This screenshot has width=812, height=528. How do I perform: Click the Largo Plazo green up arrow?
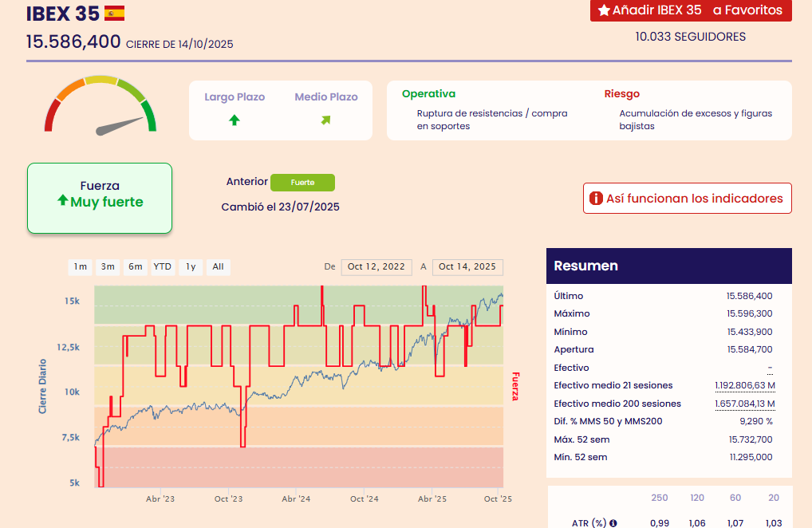pyautogui.click(x=234, y=120)
